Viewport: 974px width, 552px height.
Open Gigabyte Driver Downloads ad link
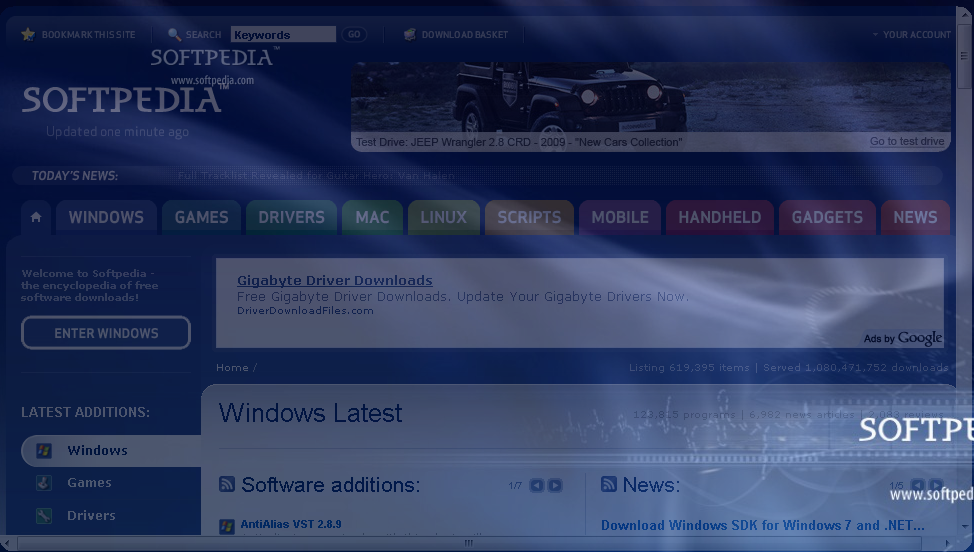click(x=335, y=281)
